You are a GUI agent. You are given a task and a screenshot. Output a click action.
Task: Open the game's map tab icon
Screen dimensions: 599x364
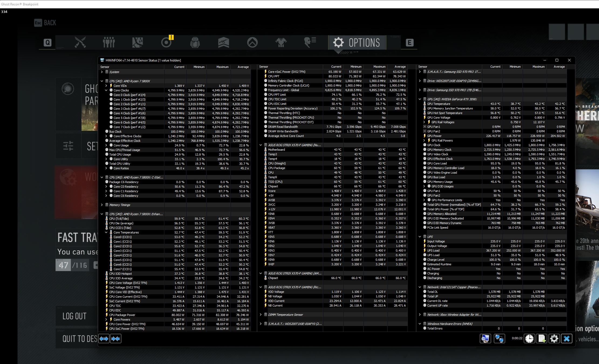(138, 42)
